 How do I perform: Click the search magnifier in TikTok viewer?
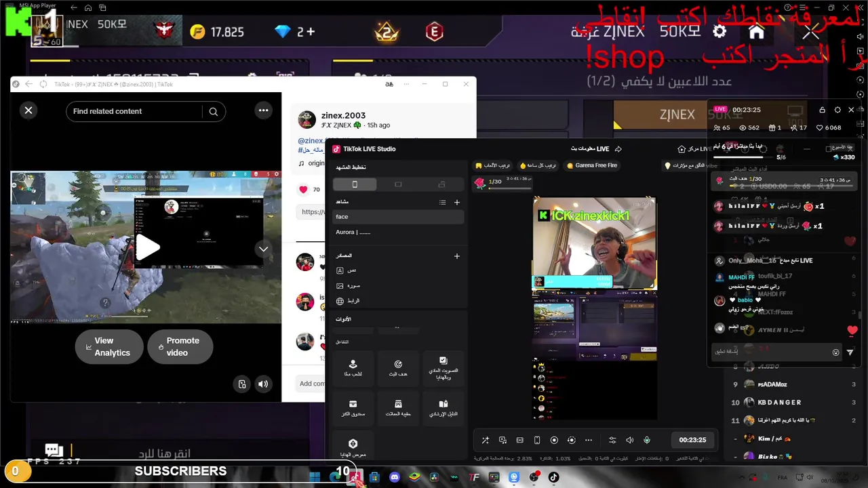(x=214, y=112)
